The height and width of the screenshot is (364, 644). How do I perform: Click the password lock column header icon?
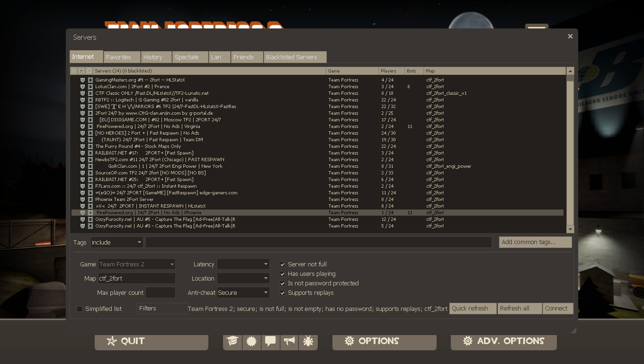(73, 71)
